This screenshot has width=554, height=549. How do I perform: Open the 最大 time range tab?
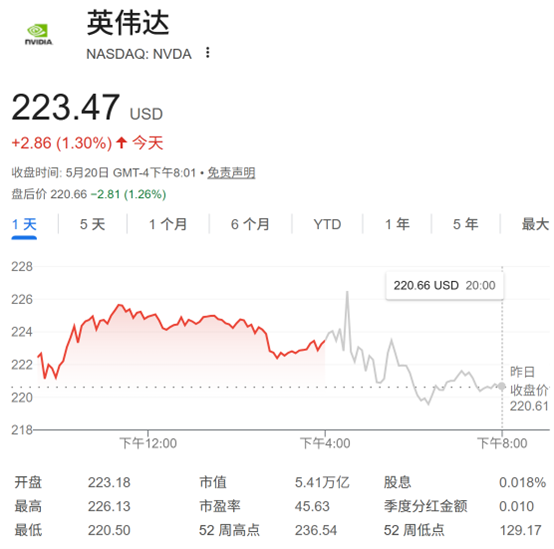(x=535, y=224)
